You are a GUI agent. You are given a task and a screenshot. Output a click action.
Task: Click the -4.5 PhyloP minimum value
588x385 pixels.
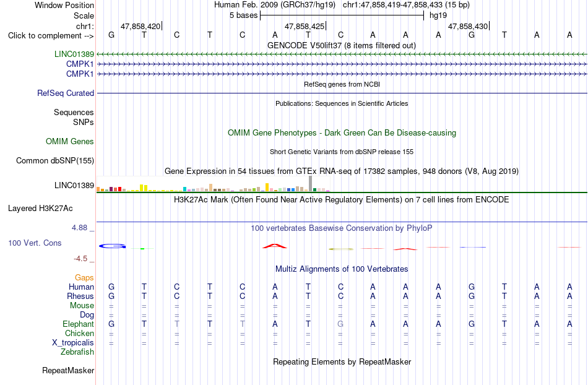tap(80, 259)
